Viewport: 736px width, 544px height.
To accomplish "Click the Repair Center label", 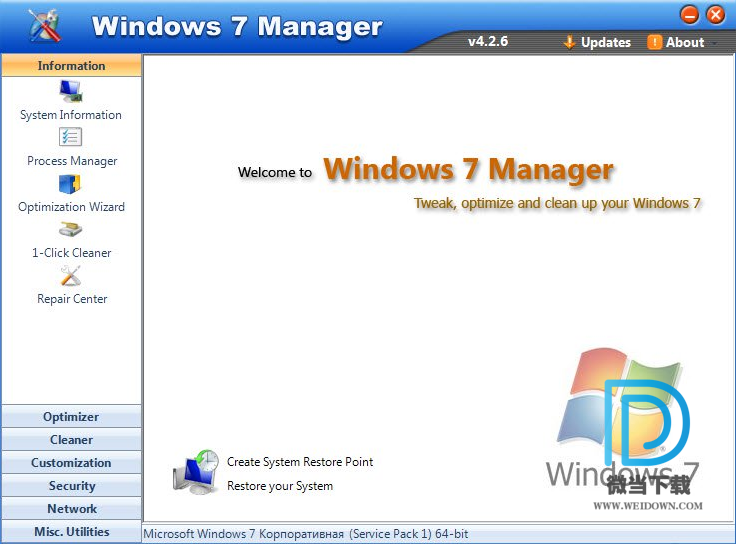I will pyautogui.click(x=72, y=299).
